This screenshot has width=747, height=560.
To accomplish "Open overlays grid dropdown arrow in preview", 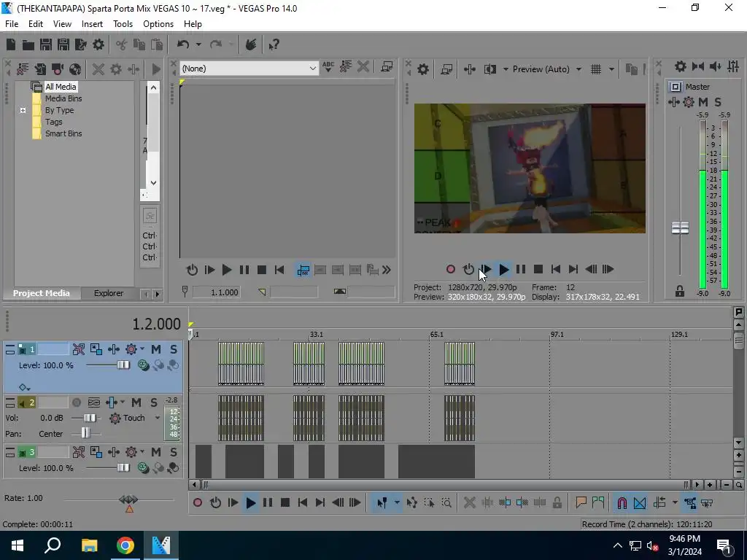I will pyautogui.click(x=611, y=69).
